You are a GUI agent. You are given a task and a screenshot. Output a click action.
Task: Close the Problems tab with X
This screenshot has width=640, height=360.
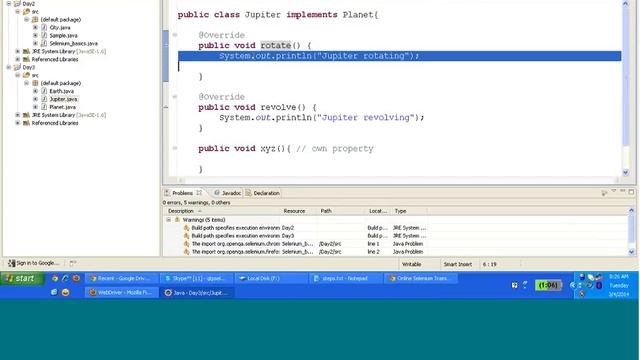[x=199, y=193]
